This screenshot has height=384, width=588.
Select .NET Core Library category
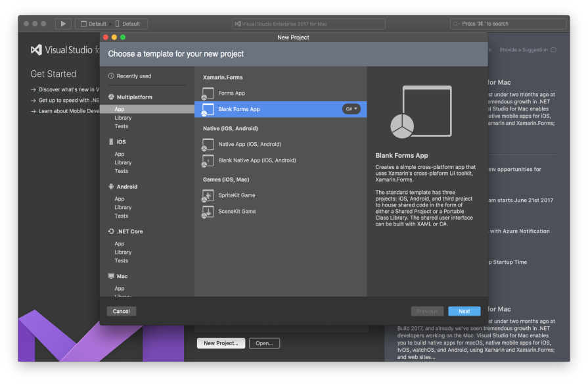[123, 252]
